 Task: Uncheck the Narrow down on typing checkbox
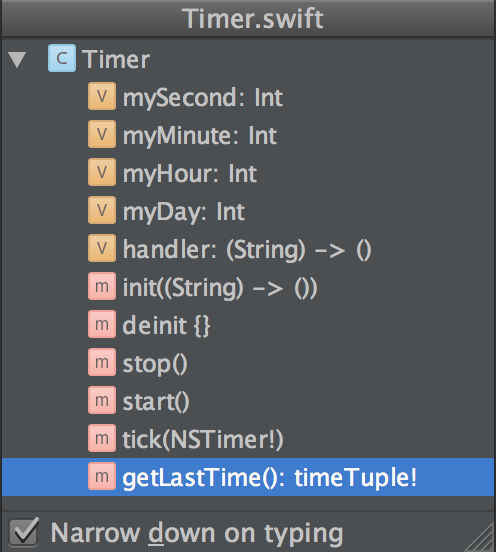(24, 532)
